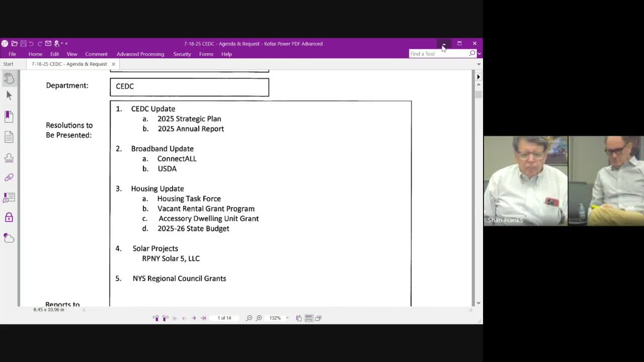Click the 'ConnectALL' agenda item
Image resolution: width=644 pixels, height=362 pixels.
point(177,159)
